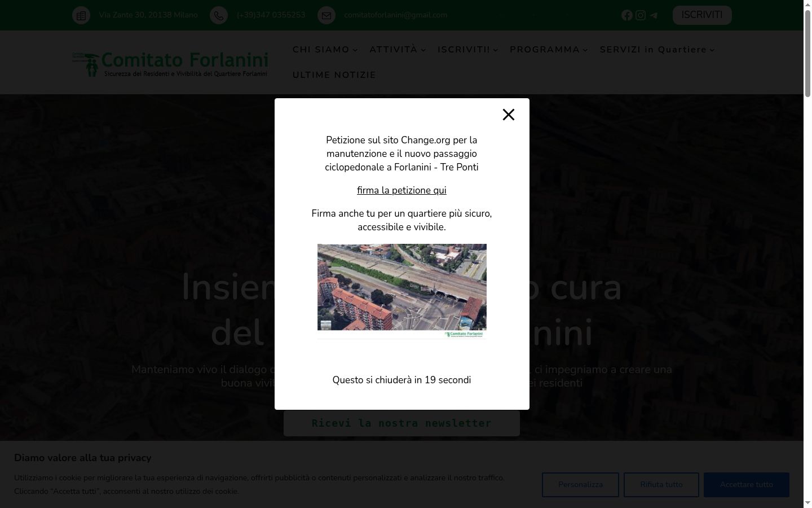Click the Comitato Forlanini logo

point(170,64)
